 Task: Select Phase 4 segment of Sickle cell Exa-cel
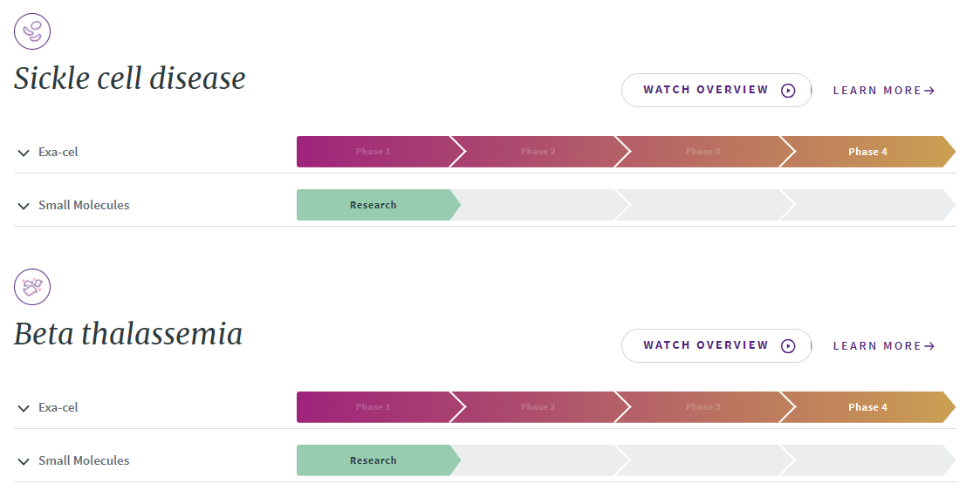coord(867,152)
